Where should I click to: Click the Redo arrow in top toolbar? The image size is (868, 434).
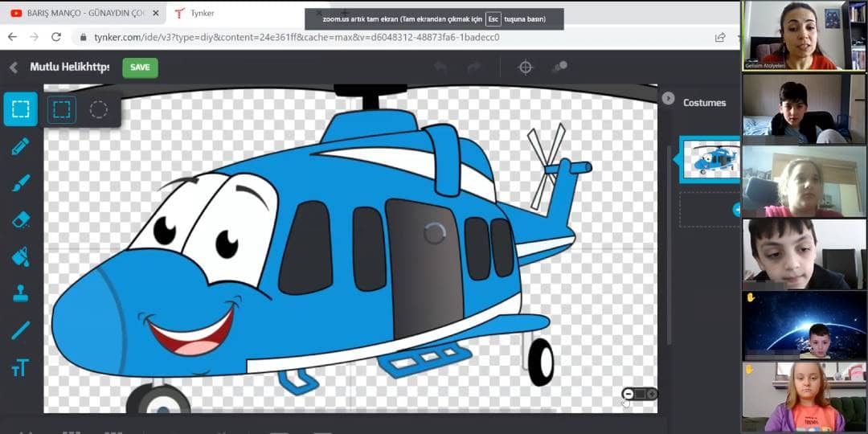[474, 68]
